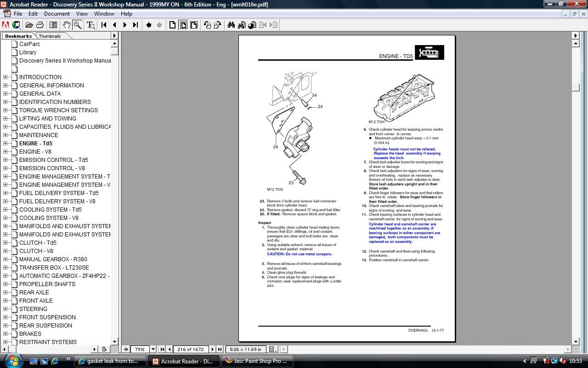Select the Text Select tool
The image size is (588, 368).
91,25
